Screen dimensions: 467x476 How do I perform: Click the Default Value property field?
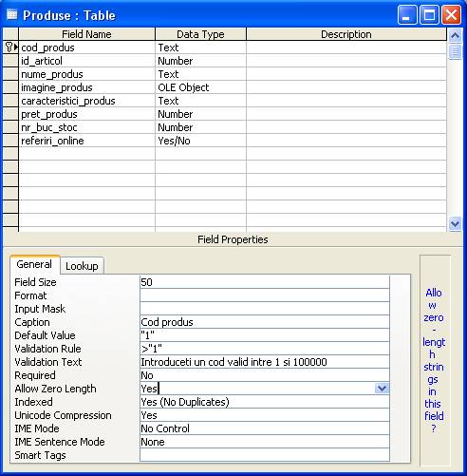[265, 335]
